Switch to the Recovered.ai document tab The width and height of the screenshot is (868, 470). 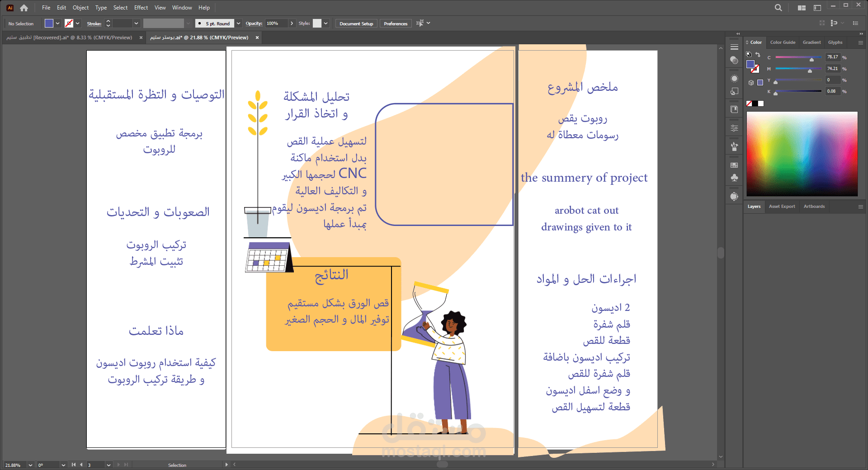point(69,38)
